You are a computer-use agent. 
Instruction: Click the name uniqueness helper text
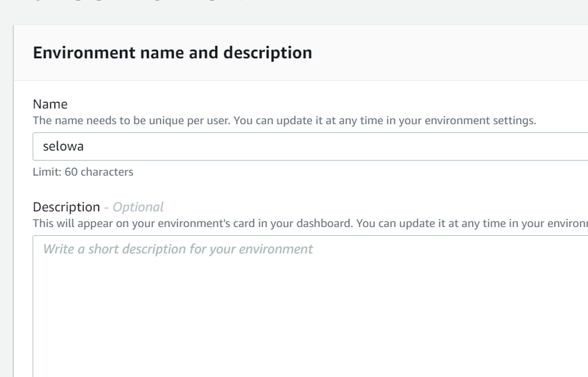pos(284,121)
